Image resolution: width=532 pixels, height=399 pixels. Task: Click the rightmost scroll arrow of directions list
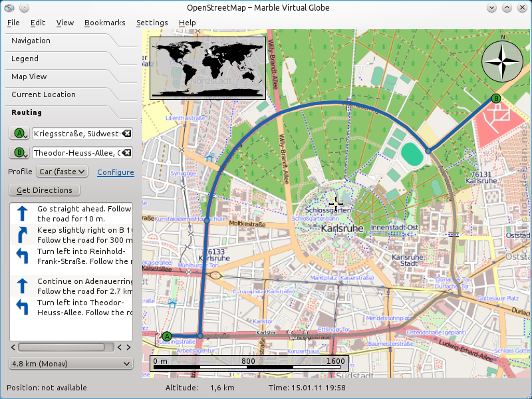pyautogui.click(x=128, y=347)
